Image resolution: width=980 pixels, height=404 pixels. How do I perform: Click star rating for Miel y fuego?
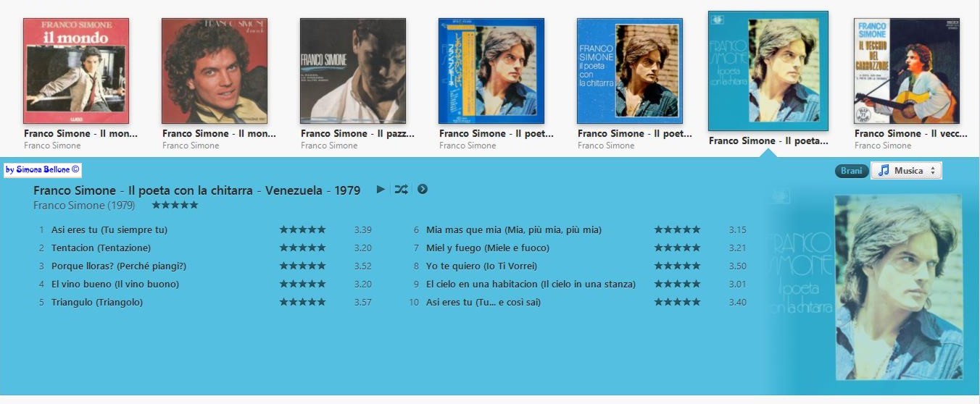(677, 248)
